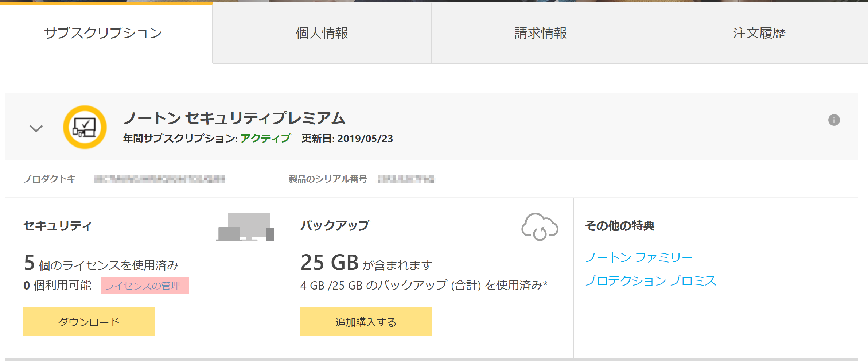
Task: Switch to the 個人情報 tab
Action: click(322, 33)
